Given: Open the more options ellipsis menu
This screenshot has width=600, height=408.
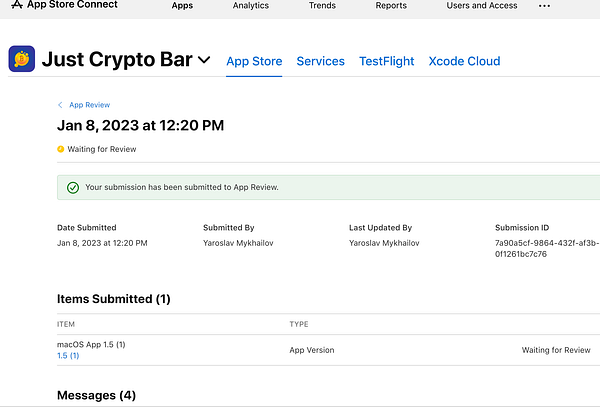Looking at the screenshot, I should [544, 6].
